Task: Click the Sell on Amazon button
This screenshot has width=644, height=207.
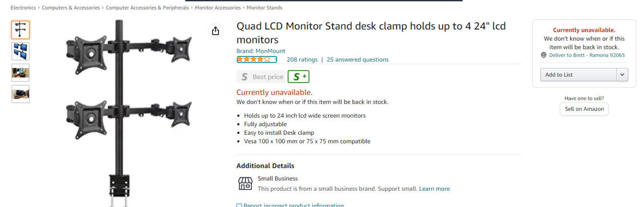Action: [x=584, y=109]
